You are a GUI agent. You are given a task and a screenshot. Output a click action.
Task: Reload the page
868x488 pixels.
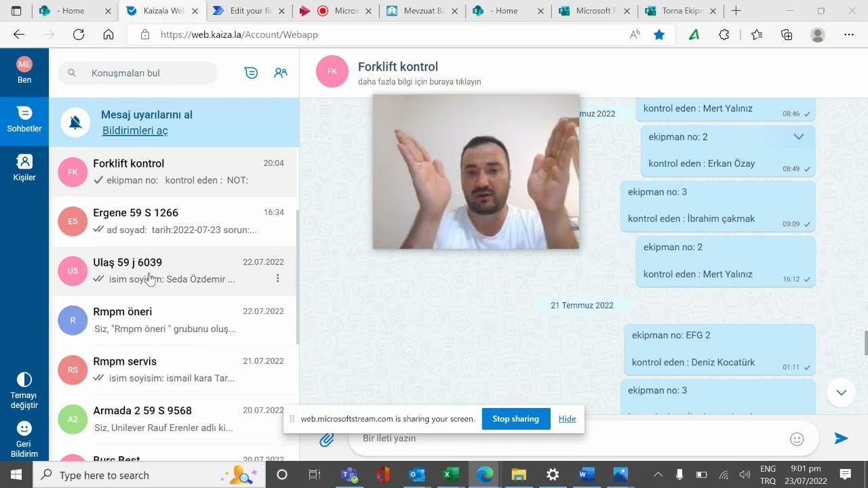[79, 35]
